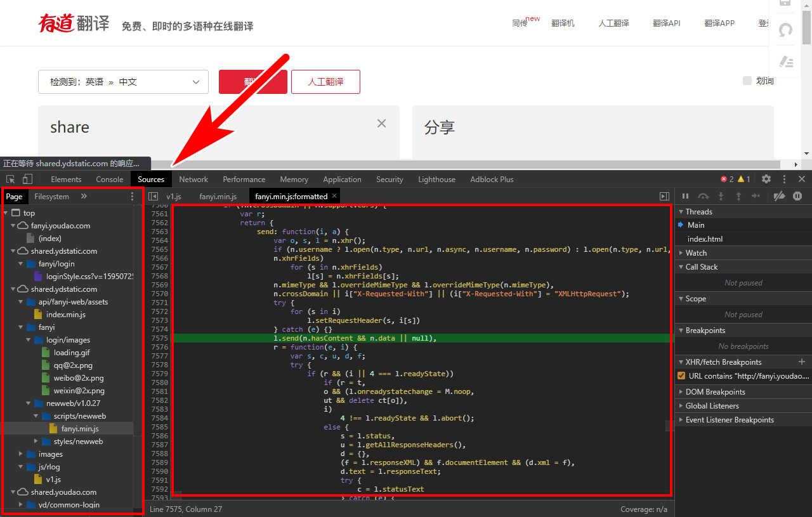Open the DevTools settings gear
This screenshot has width=812, height=517.
[766, 179]
